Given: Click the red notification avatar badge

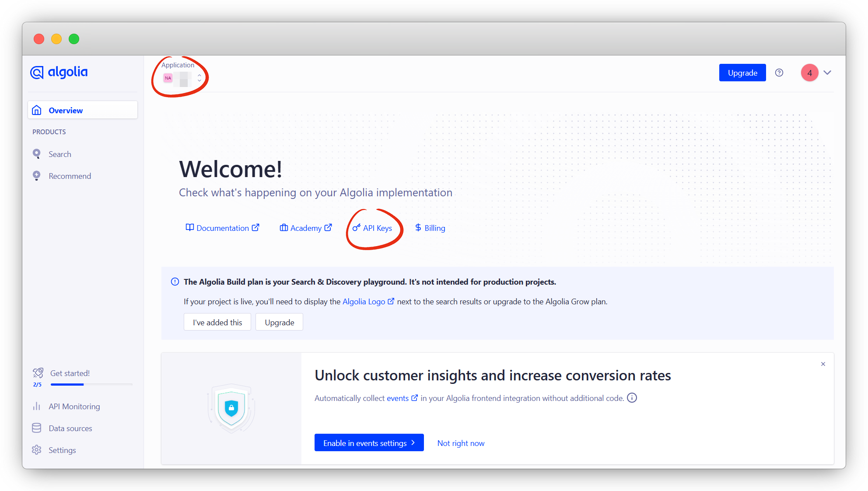Looking at the screenshot, I should click(x=809, y=73).
